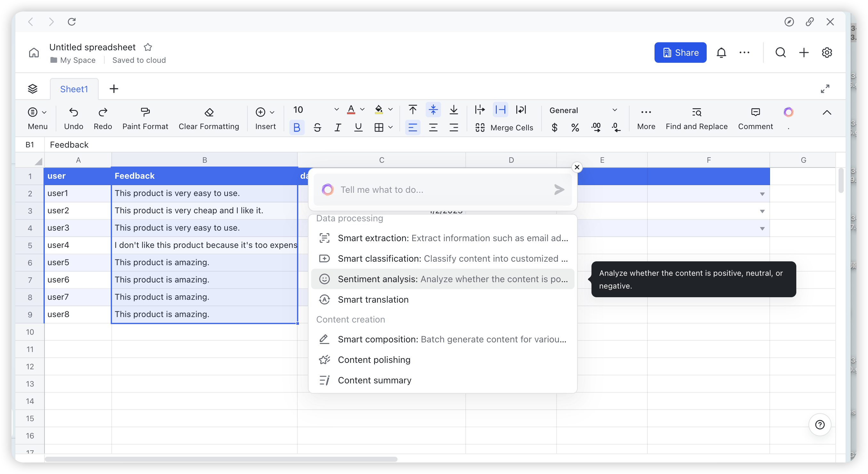Toggle italic text formatting
Viewport: 868px width, 474px height.
338,127
